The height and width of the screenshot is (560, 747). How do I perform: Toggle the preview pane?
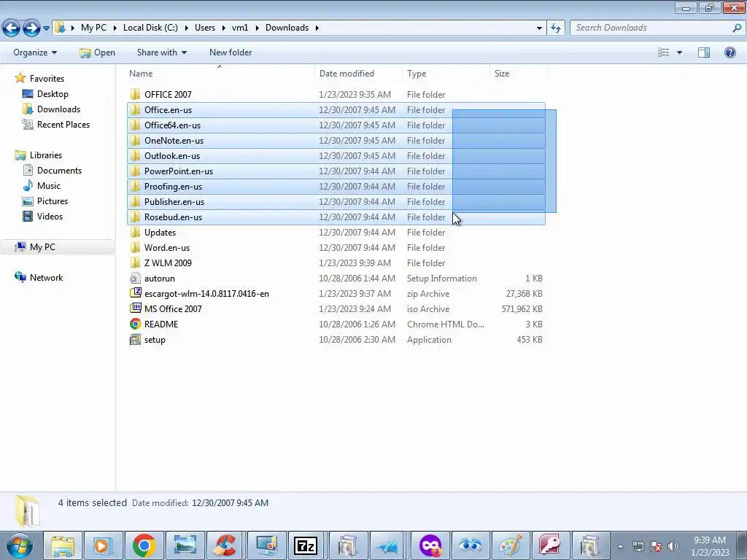pos(704,52)
